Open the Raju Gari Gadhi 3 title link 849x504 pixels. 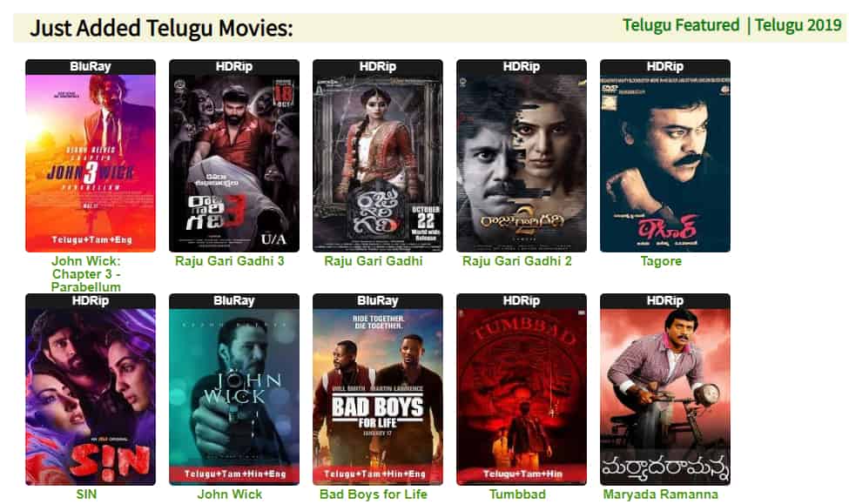[230, 261]
